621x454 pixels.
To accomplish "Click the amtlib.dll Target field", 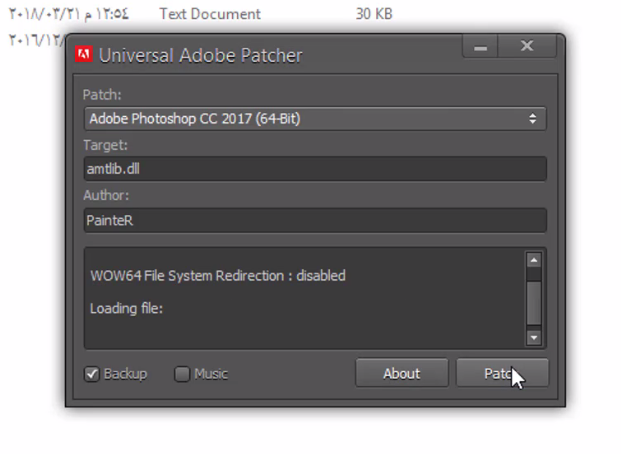I will click(315, 169).
